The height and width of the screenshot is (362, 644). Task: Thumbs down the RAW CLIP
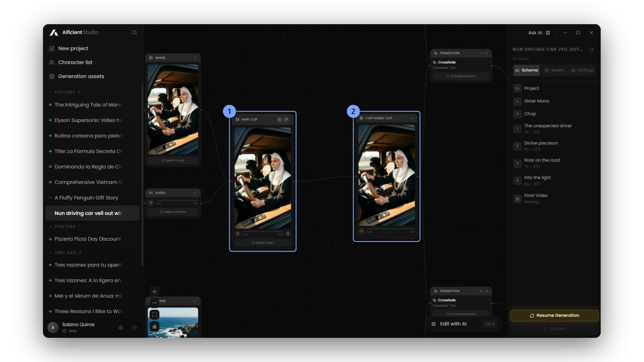(286, 119)
